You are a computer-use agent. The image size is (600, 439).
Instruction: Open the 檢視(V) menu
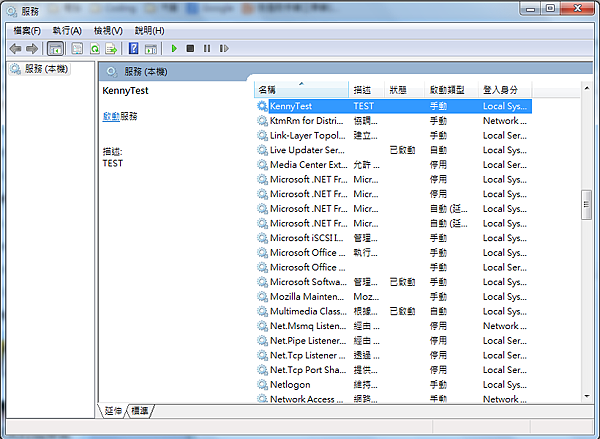pos(108,31)
